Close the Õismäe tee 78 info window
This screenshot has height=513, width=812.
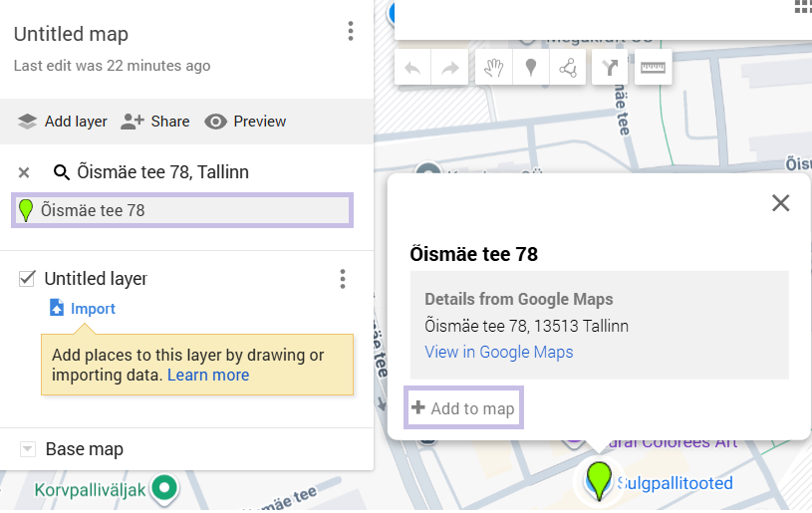(780, 203)
